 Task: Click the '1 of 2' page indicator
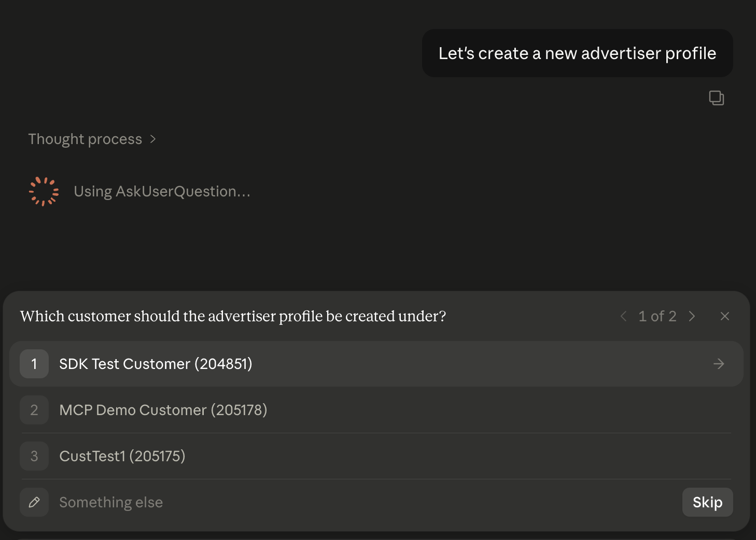point(657,316)
